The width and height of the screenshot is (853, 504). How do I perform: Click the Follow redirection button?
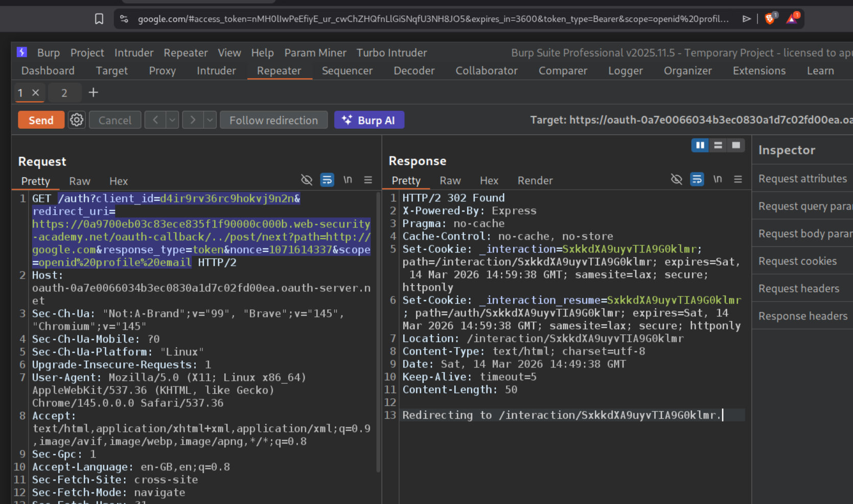click(x=273, y=120)
